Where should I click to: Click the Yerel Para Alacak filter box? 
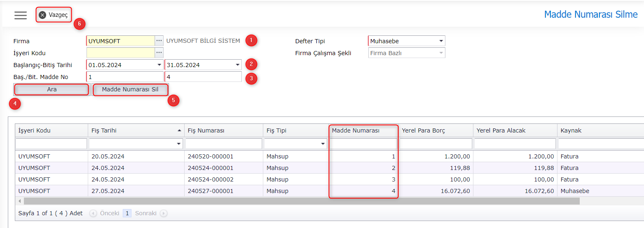pyautogui.click(x=515, y=144)
